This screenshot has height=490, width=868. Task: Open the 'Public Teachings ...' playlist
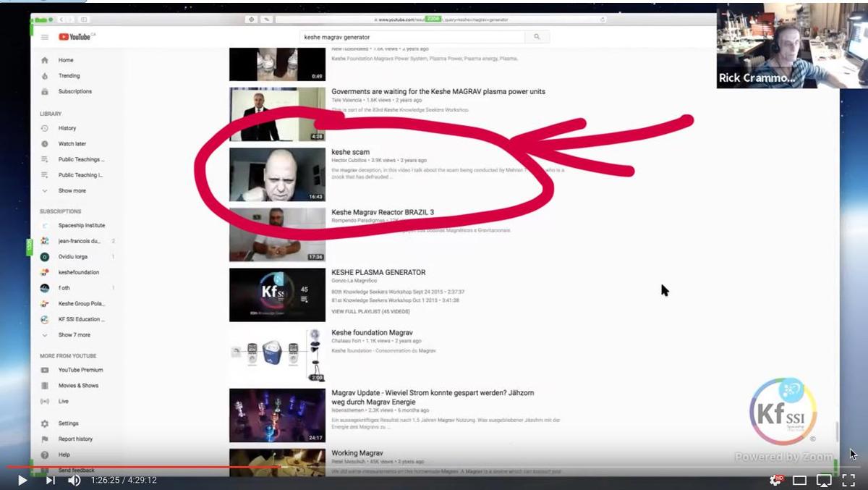point(81,159)
